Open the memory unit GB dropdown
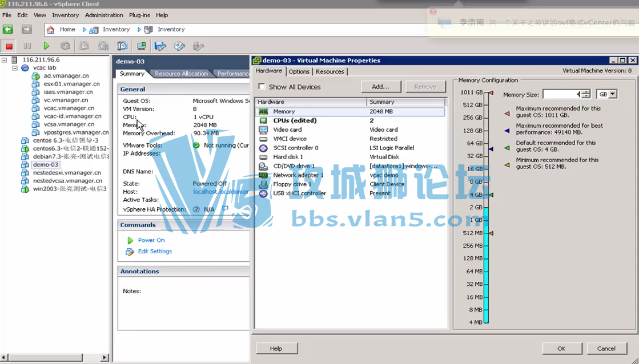 point(613,94)
